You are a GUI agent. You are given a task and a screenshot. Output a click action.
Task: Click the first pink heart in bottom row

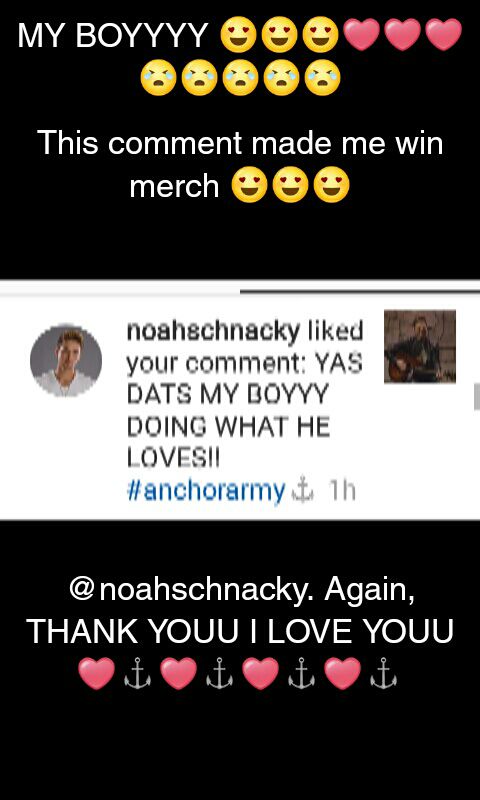pyautogui.click(x=96, y=673)
